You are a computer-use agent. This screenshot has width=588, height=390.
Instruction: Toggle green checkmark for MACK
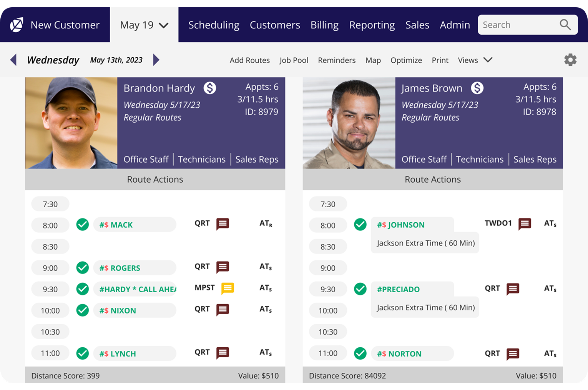(x=83, y=224)
